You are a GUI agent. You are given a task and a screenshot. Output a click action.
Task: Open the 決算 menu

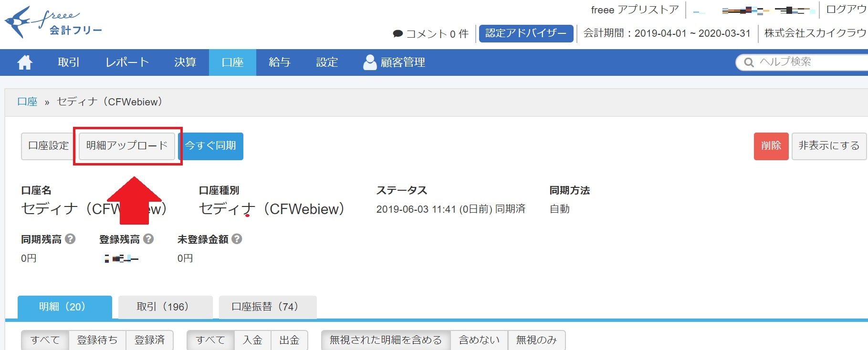[x=185, y=62]
